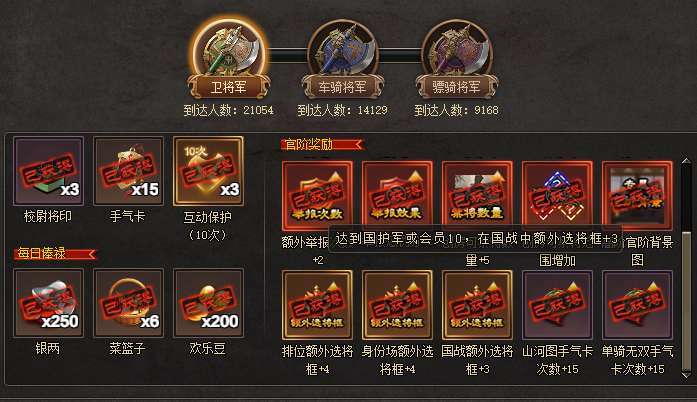Click the 单骑无双手气卡次数+15 icon
This screenshot has height=402, width=697.
637,305
